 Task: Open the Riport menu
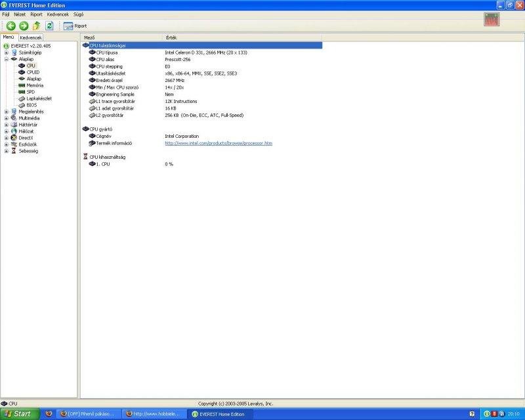pos(36,14)
